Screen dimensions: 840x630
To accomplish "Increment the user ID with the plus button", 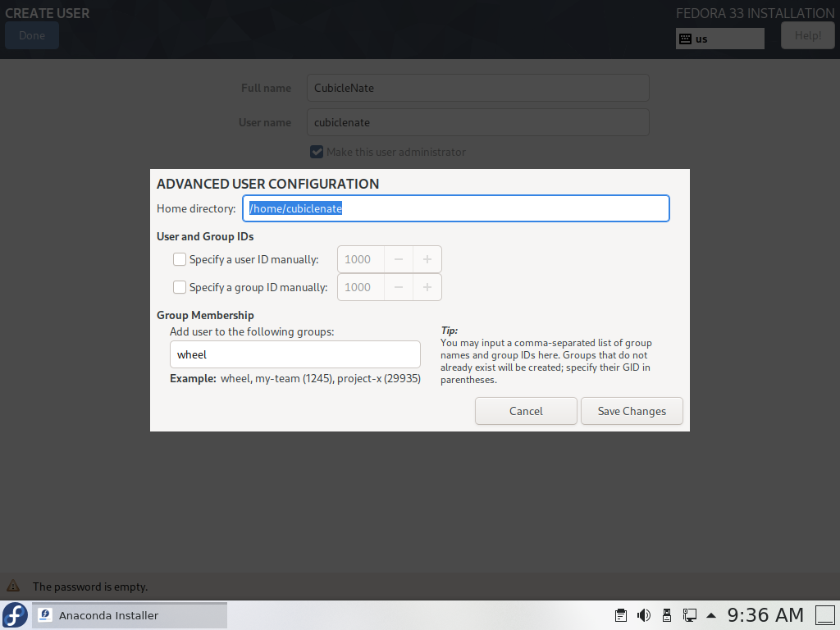I will click(427, 258).
